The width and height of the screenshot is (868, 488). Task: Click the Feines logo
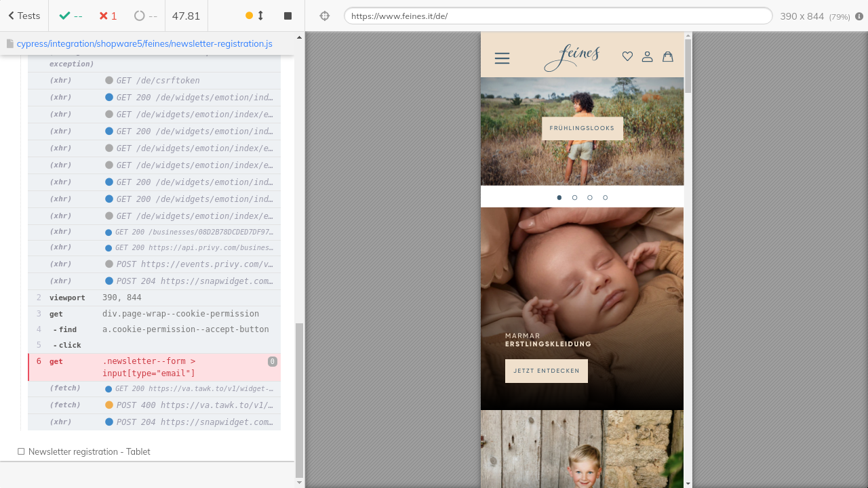[x=572, y=58]
